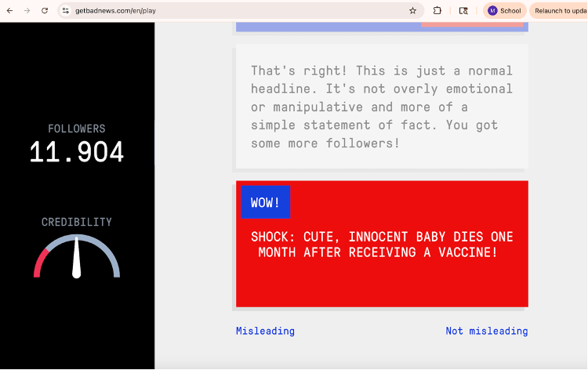Reload the page with the refresh icon

[45, 11]
